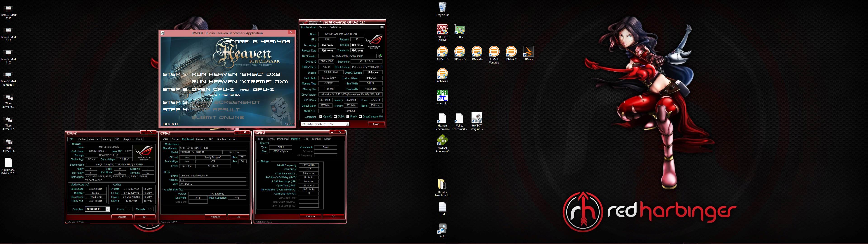Click Open CPU-Z in Heaven window
Viewport: 868px width, 244px height.
tap(213, 90)
